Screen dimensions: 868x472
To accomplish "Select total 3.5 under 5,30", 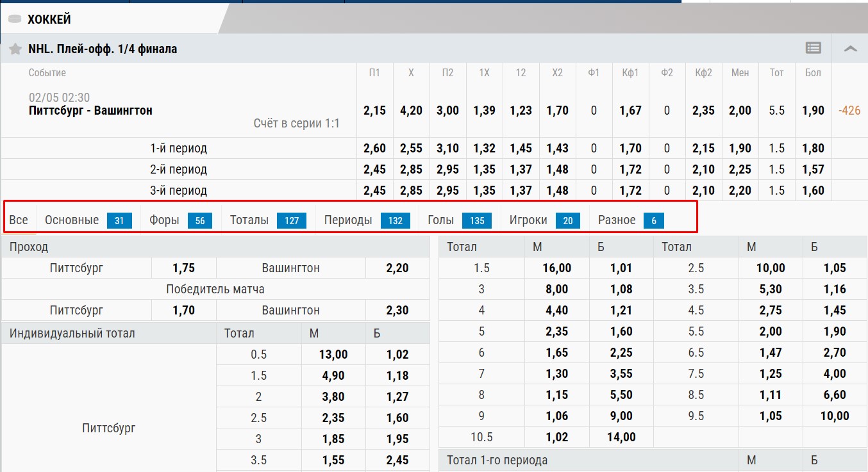I will click(x=770, y=289).
